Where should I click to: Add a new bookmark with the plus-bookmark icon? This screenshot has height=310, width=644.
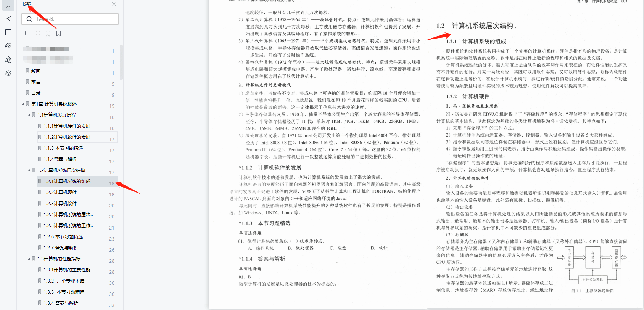[48, 34]
